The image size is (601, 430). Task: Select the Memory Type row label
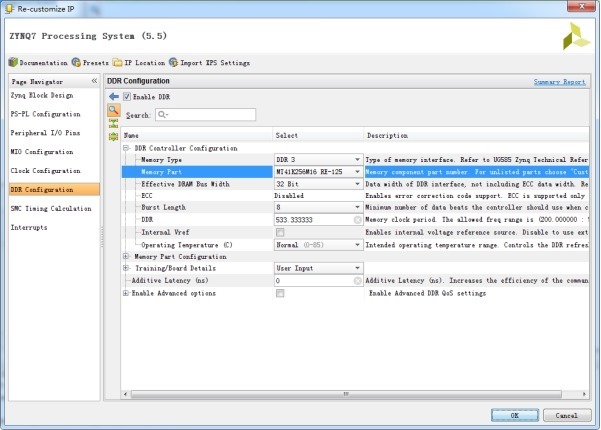(161, 160)
